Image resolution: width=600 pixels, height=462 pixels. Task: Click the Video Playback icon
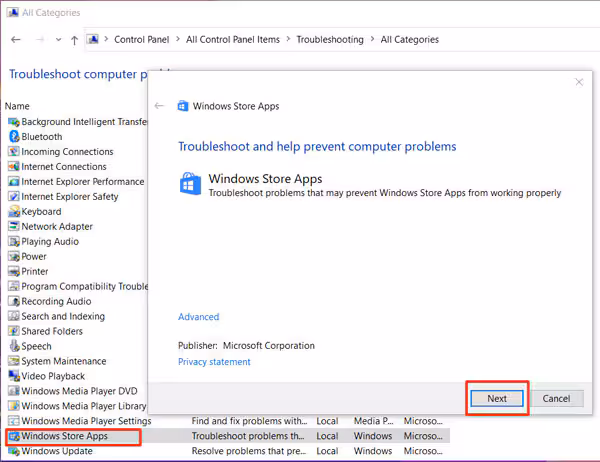click(x=14, y=376)
